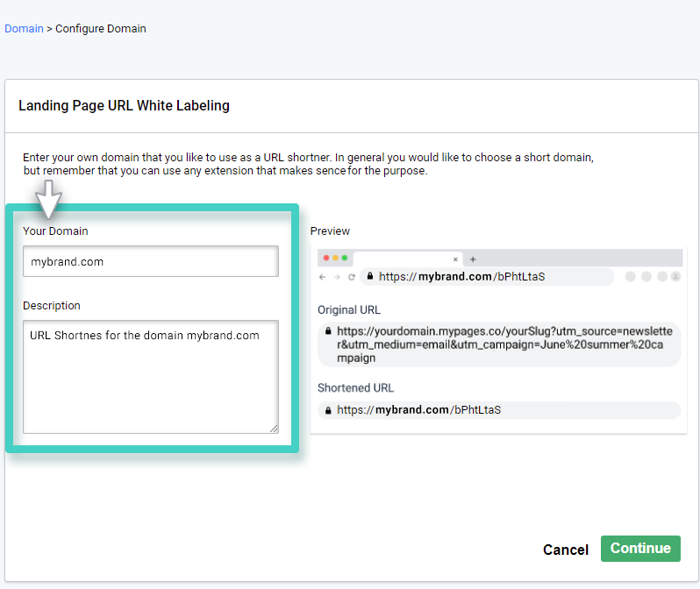Click the yellow window dot in preview
The height and width of the screenshot is (589, 700).
pos(335,258)
